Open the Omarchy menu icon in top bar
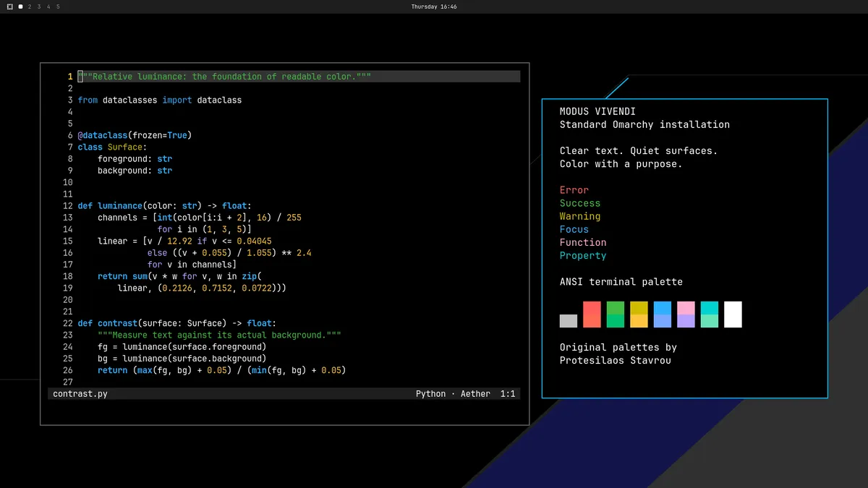Screen dimensions: 868x488 click(x=10, y=7)
